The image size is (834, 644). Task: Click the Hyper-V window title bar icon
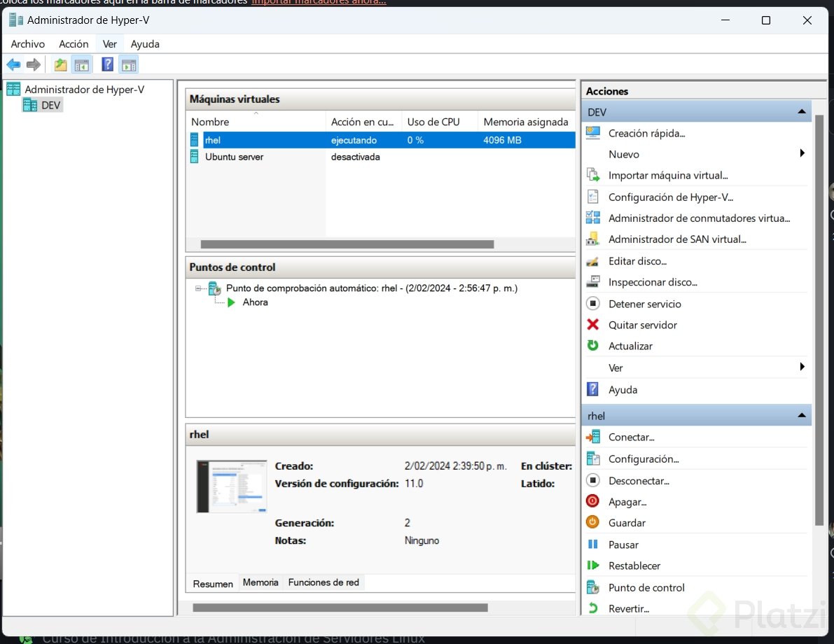[16, 20]
